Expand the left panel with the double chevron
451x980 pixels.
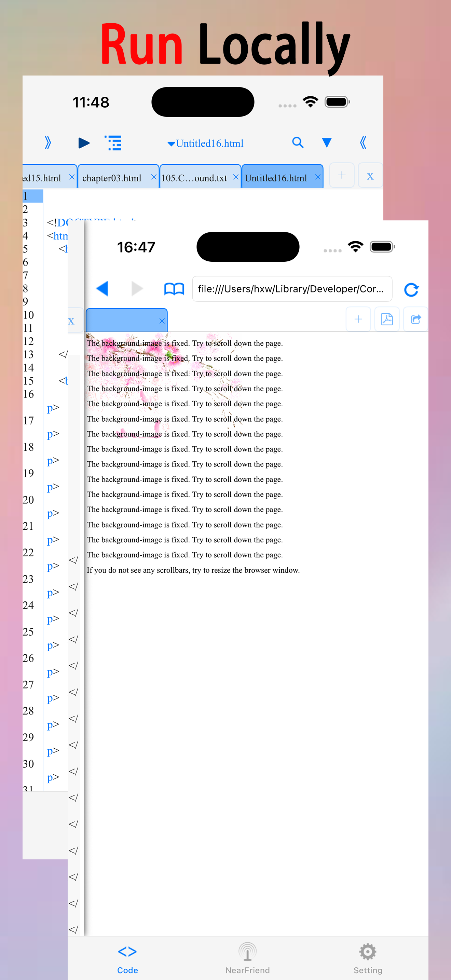48,143
